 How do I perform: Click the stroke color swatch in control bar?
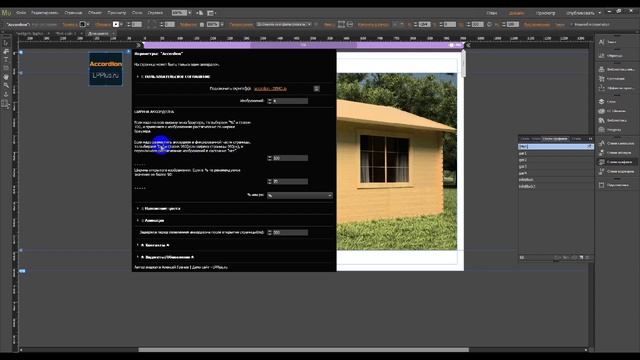coord(116,24)
